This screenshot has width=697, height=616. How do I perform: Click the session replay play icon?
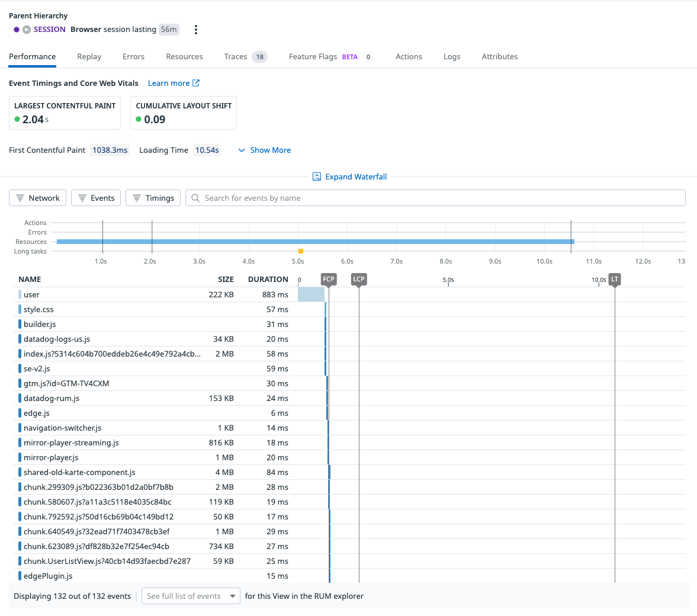click(x=27, y=30)
